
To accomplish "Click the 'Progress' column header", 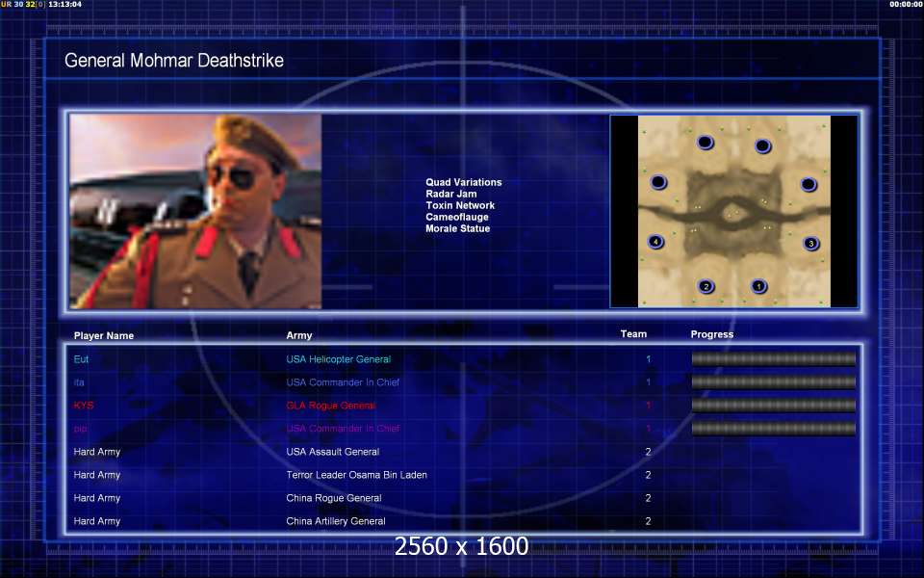I will click(x=712, y=334).
